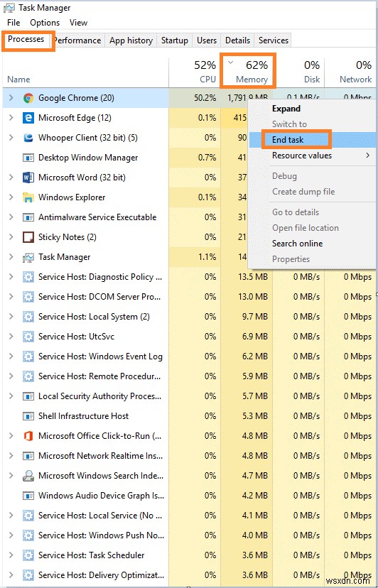Click the Service Host: Task Scheduler gear icon
This screenshot has width=378, height=588.
tap(28, 555)
